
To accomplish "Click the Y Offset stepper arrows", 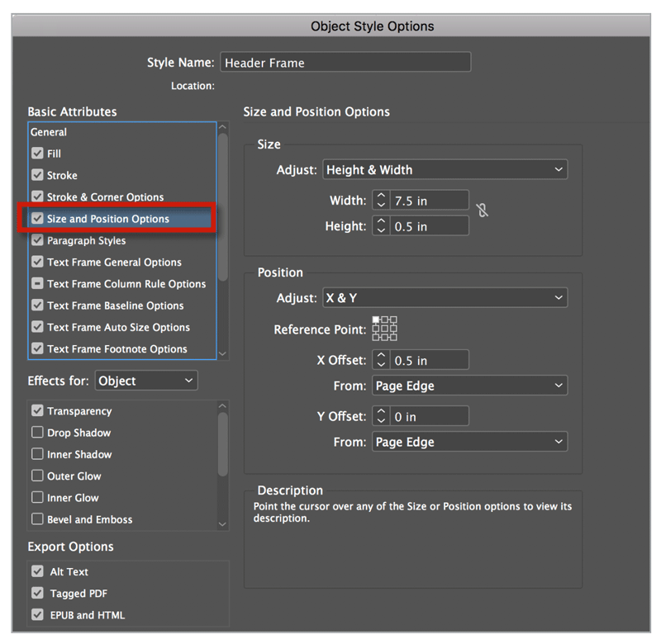I will click(380, 417).
